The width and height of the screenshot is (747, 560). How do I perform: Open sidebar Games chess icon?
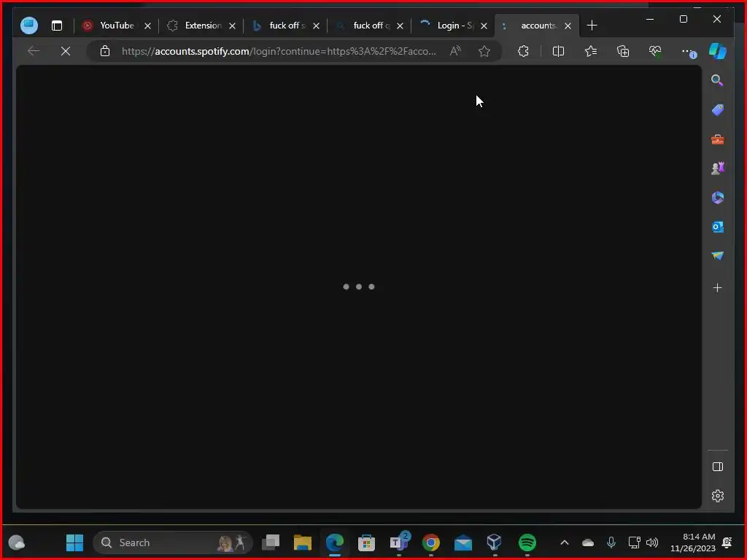click(718, 168)
